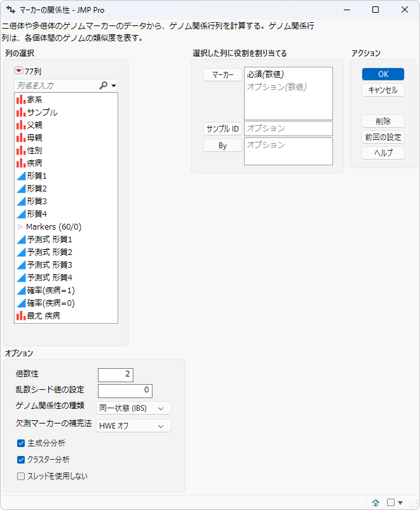420x510 pixels.
Task: Click the マーカー role button
Action: (222, 75)
